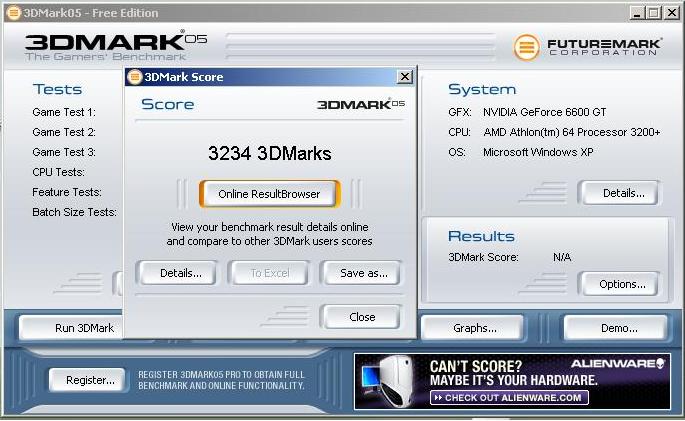Viewport: 685px width, 421px height.
Task: Open the Graphs window
Action: (x=473, y=328)
